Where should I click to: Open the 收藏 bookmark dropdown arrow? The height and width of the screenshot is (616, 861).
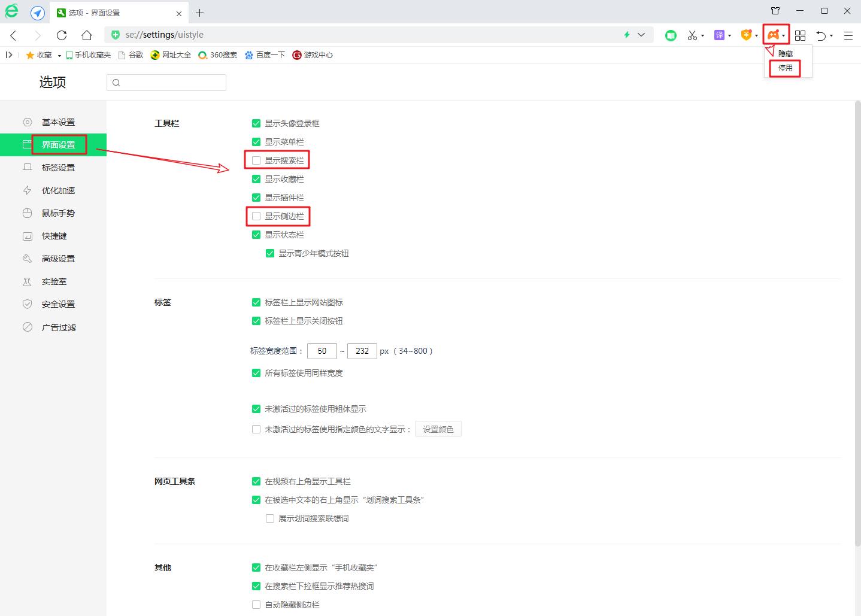59,54
